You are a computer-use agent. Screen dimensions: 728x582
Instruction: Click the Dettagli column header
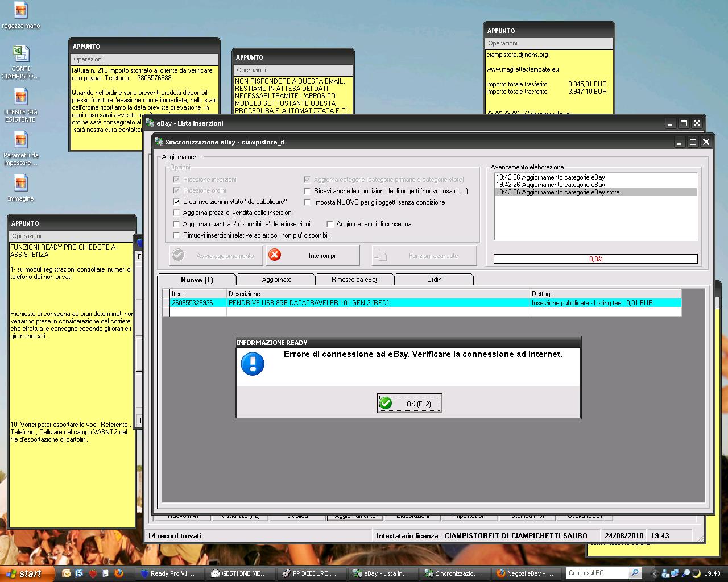(x=606, y=294)
